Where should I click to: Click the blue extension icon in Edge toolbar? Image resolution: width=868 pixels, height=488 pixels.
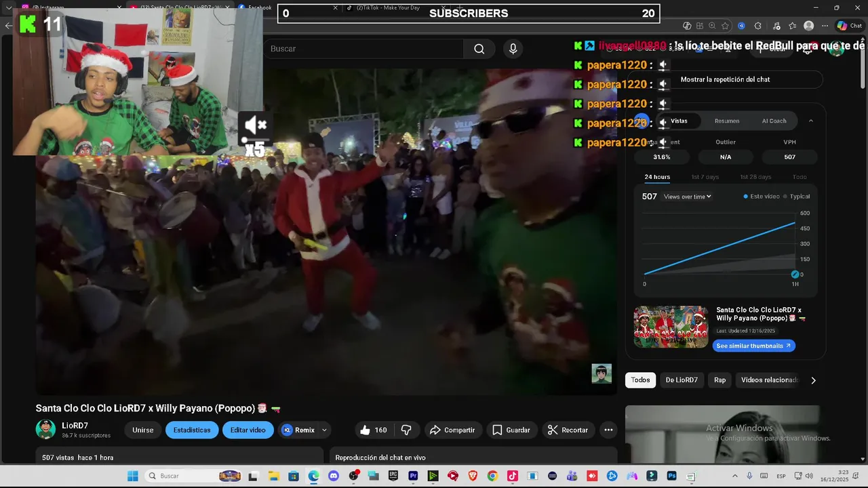[741, 26]
